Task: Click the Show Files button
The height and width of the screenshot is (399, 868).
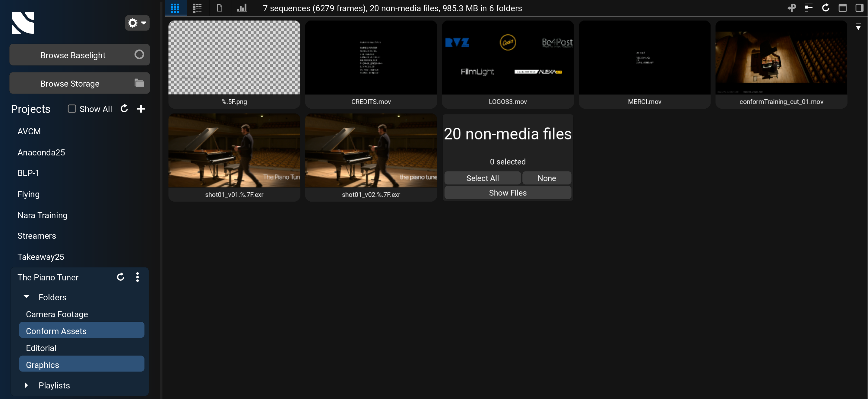Action: [508, 193]
